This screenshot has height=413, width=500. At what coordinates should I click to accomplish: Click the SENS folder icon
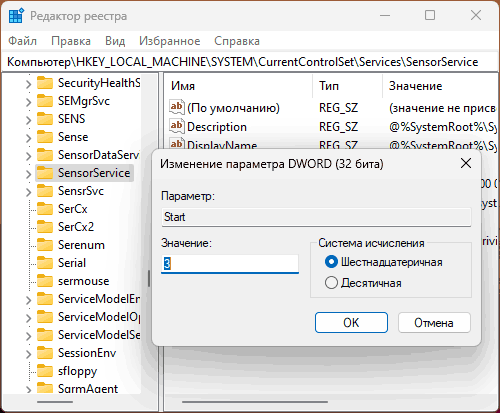[45, 119]
